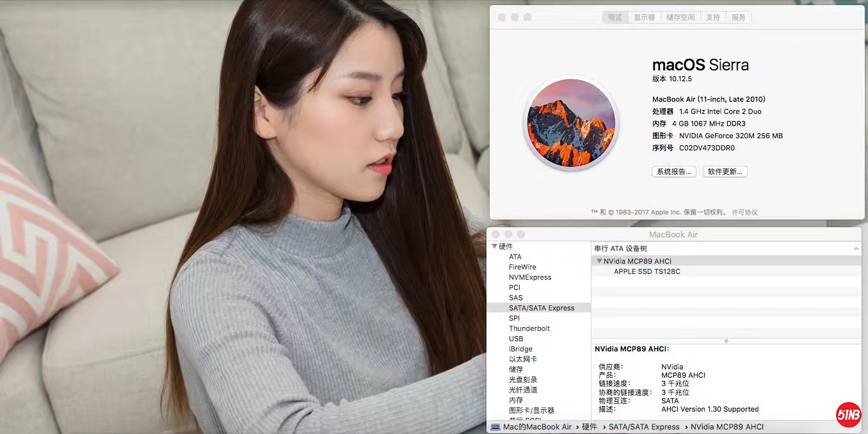
Task: Go to the 服务 service tab
Action: (x=739, y=17)
